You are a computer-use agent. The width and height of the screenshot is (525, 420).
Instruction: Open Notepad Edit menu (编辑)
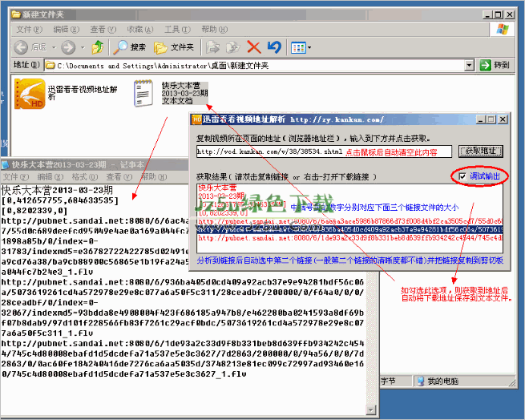50,176
